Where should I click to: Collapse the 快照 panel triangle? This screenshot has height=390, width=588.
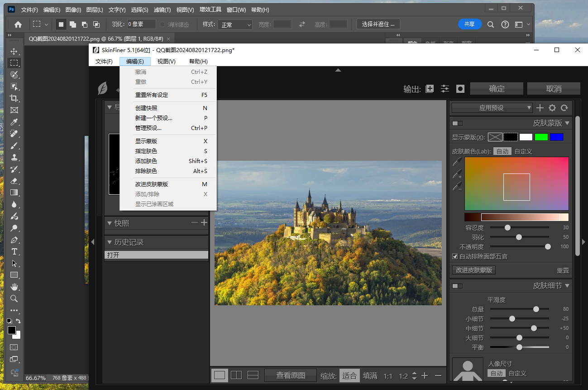(x=110, y=223)
